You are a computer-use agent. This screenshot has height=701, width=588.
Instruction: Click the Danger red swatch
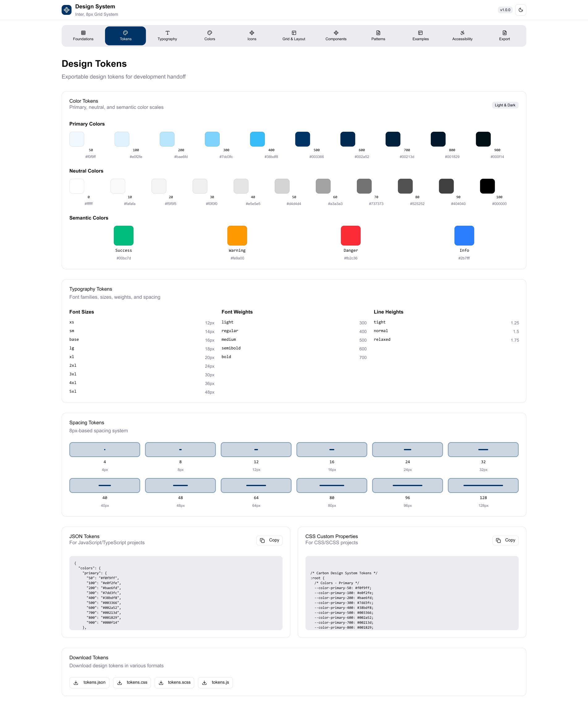(351, 236)
